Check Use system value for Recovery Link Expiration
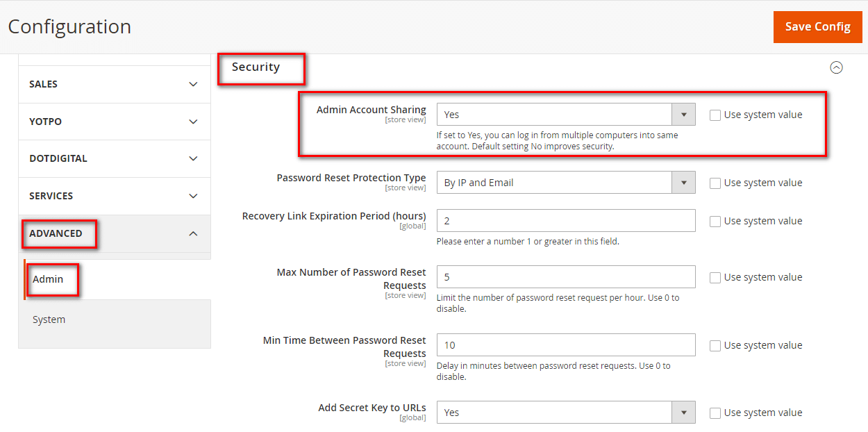This screenshot has height=432, width=868. tap(715, 220)
